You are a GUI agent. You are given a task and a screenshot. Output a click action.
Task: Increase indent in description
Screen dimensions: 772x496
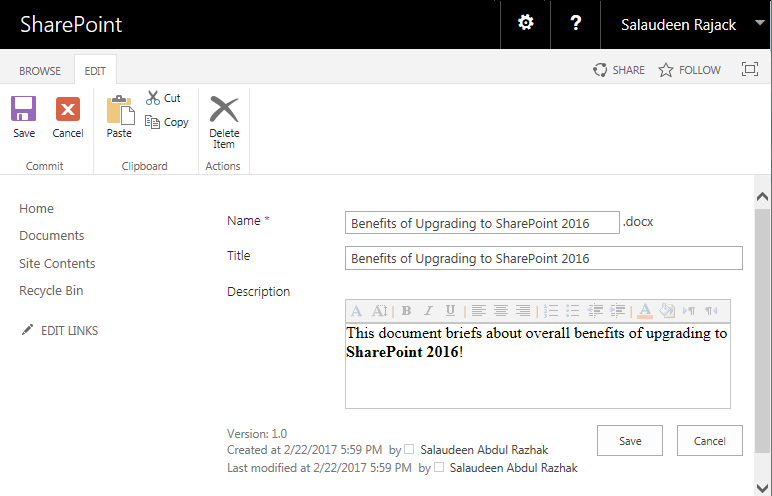tap(617, 311)
